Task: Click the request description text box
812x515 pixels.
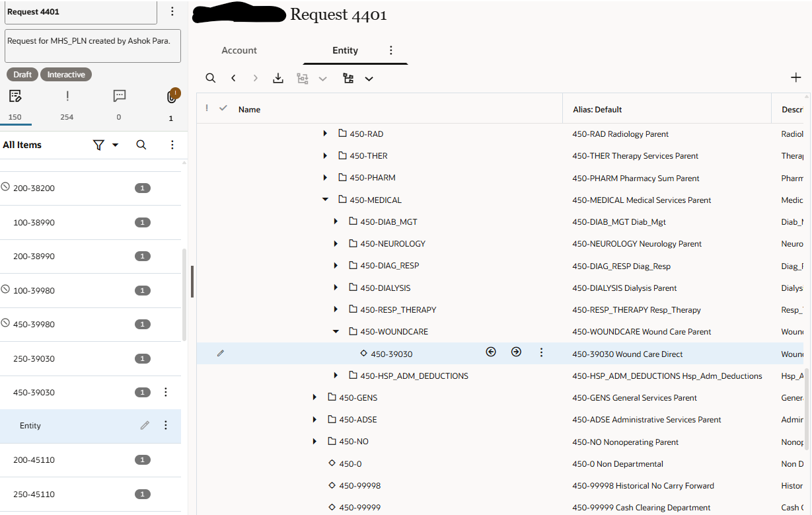Action: [x=92, y=46]
